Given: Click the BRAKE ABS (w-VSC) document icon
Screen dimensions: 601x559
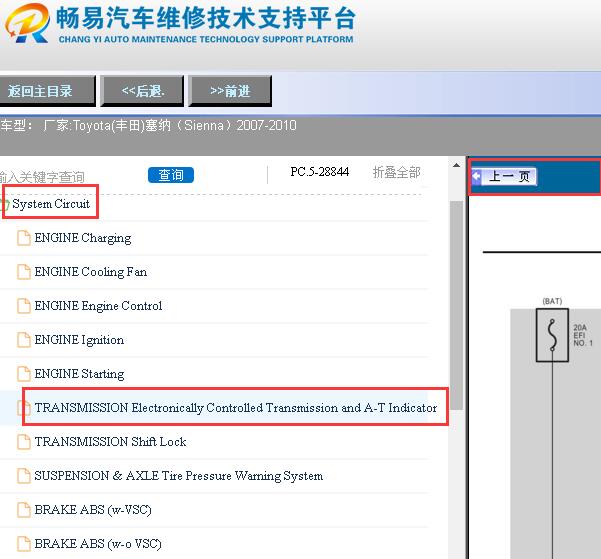Looking at the screenshot, I should tap(24, 510).
